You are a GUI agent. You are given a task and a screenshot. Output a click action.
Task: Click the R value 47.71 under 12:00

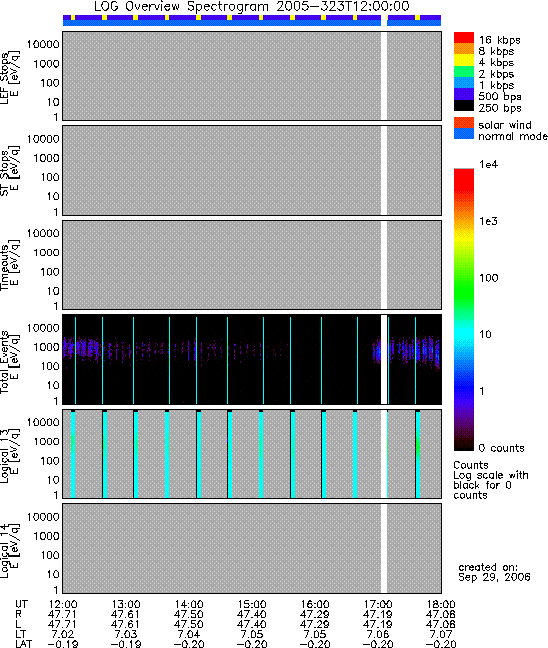pyautogui.click(x=62, y=615)
